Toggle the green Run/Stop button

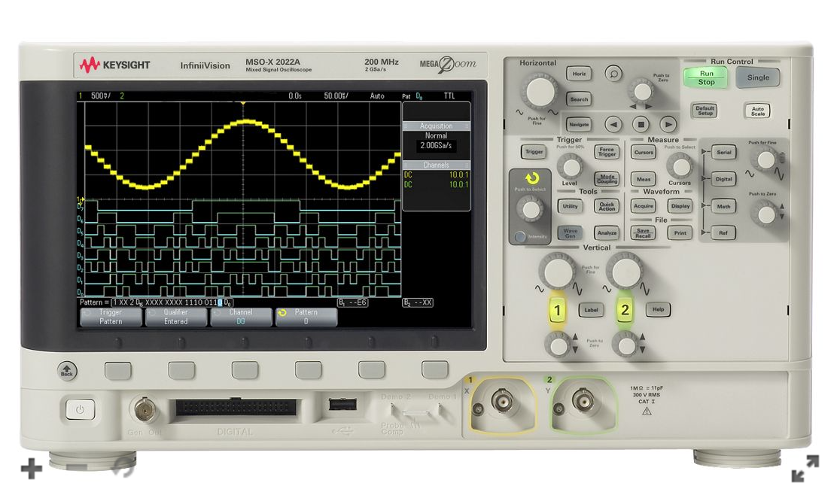706,77
